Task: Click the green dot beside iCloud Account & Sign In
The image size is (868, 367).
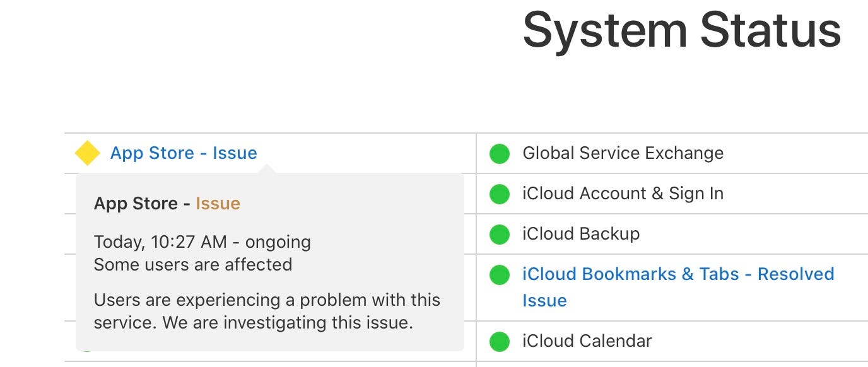Action: pyautogui.click(x=500, y=194)
